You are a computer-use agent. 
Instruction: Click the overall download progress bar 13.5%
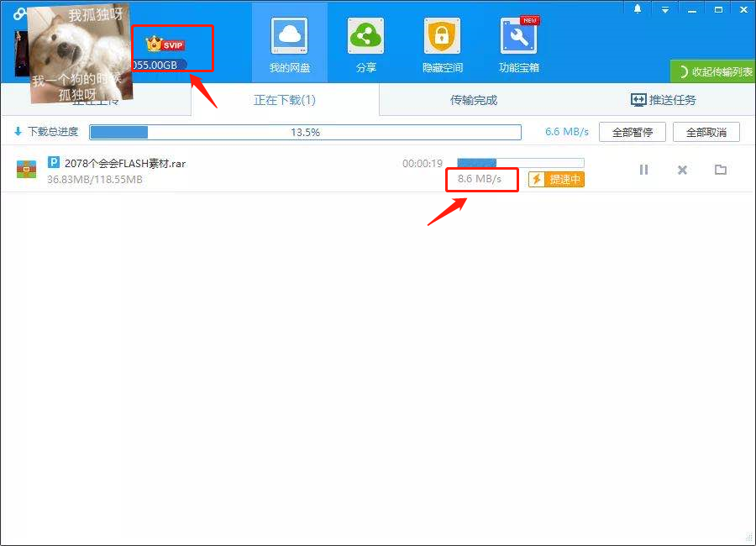[305, 132]
